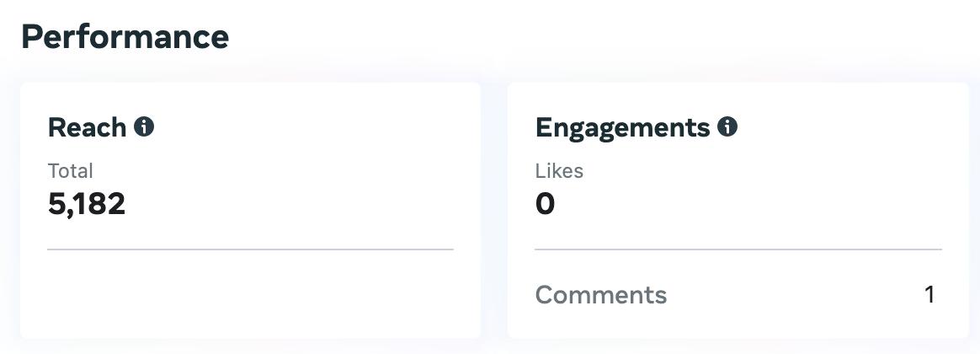
Task: Click blank area right of the 5,182 value
Action: (295, 204)
